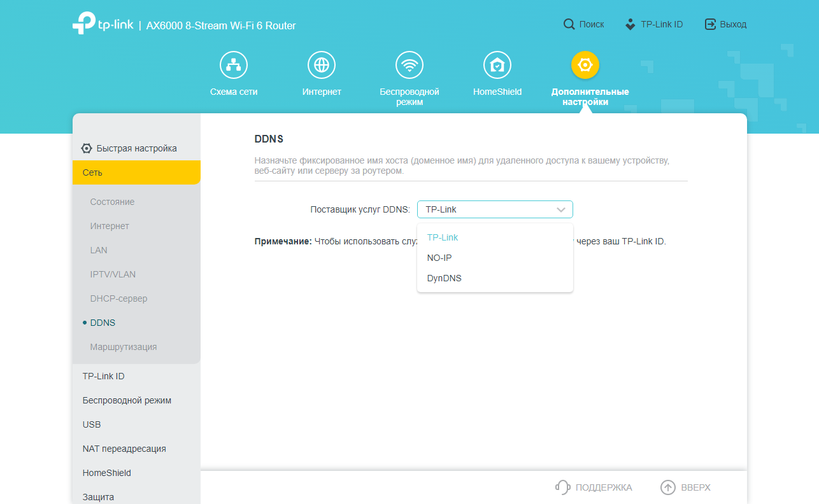Switch to Беспроводной режим tab label
Viewport: 819px width, 504px height.
[409, 97]
